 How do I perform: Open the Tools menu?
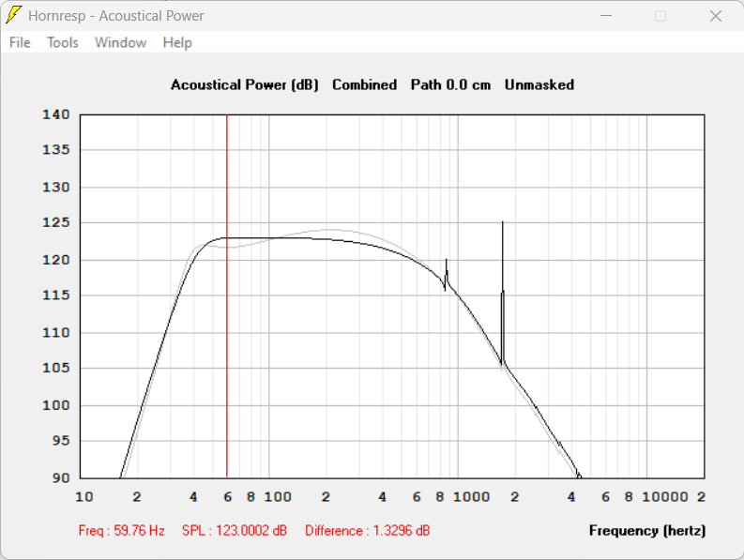[x=62, y=43]
